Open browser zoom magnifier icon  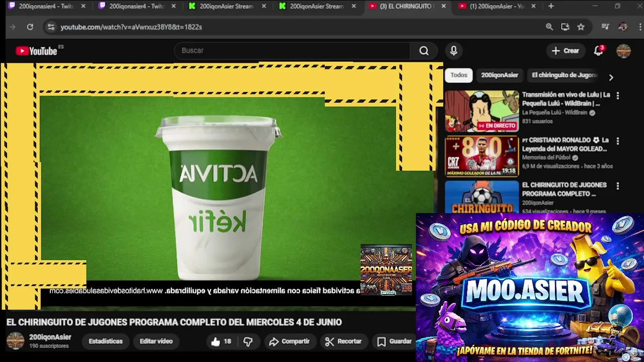[x=549, y=27]
